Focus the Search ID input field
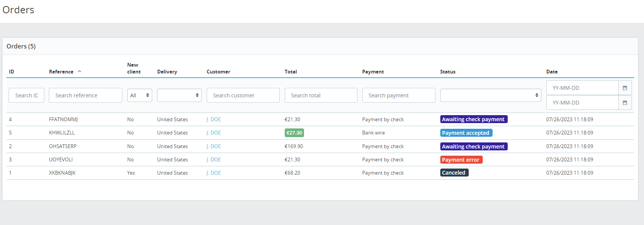 coord(27,95)
